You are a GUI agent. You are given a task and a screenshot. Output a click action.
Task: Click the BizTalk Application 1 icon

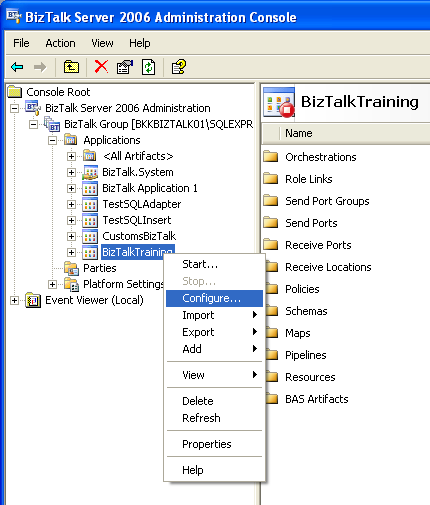point(90,188)
